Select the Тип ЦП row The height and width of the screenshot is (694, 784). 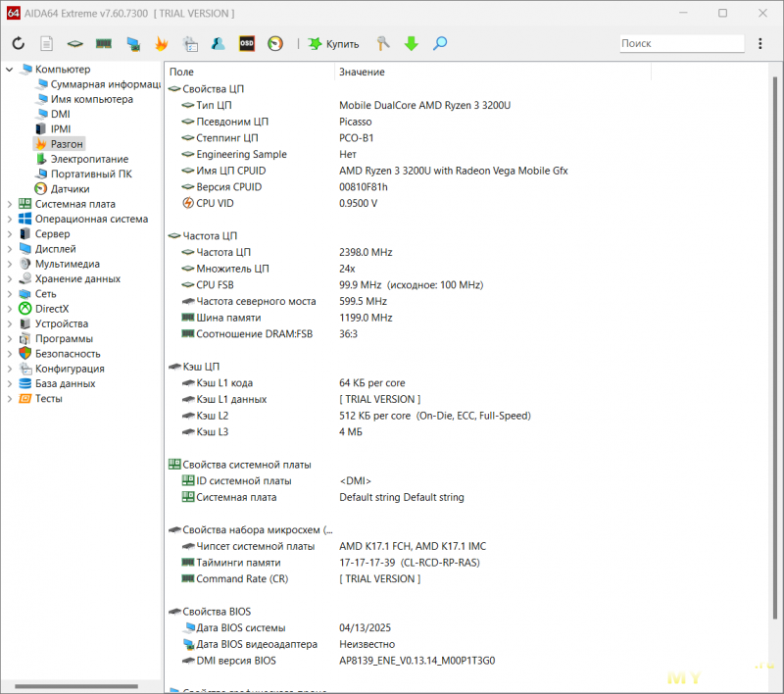point(345,106)
